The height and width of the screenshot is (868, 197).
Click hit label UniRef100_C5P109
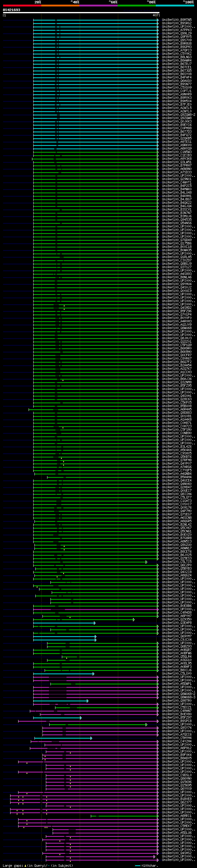[177, 345]
